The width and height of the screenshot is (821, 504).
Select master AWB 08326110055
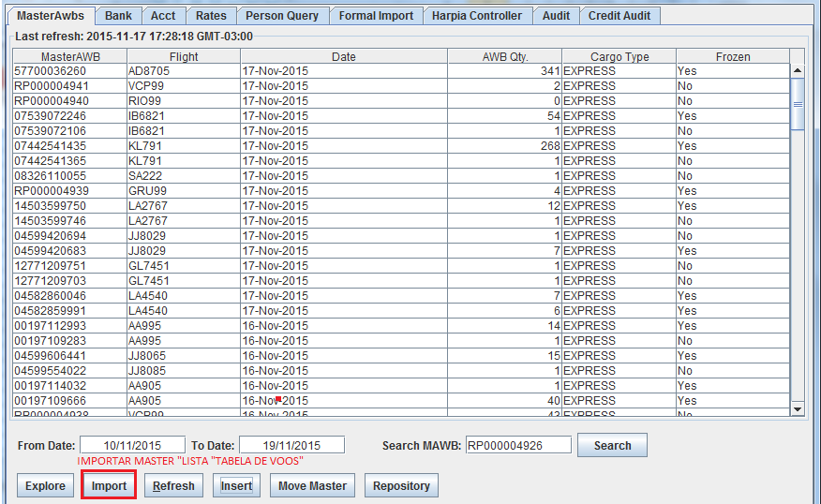pyautogui.click(x=69, y=176)
